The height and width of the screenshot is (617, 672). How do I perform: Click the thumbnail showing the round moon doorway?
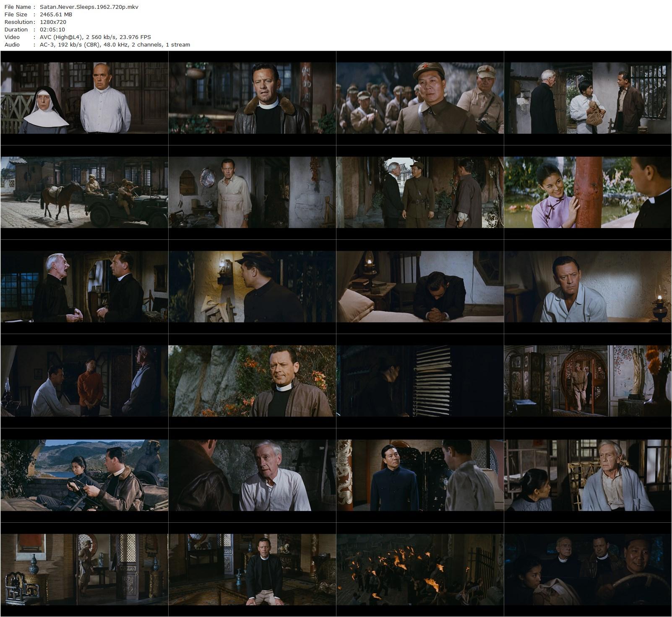coord(588,381)
